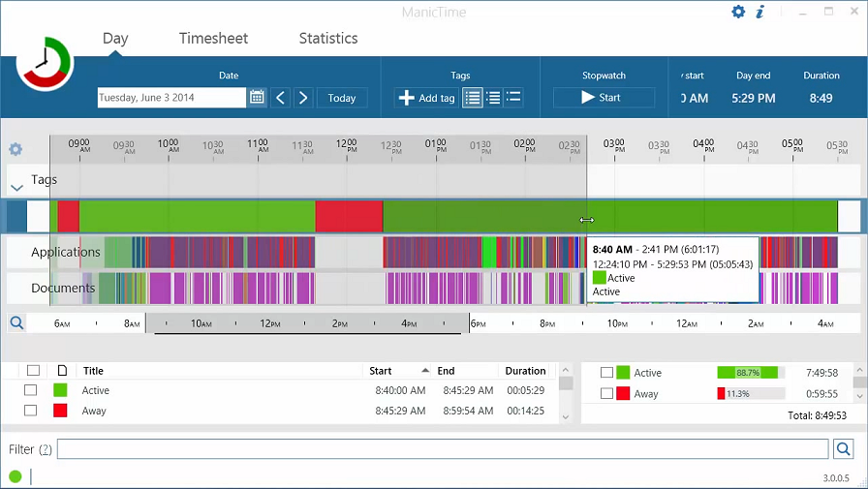Click the Today button
This screenshot has height=489, width=868.
pos(342,98)
